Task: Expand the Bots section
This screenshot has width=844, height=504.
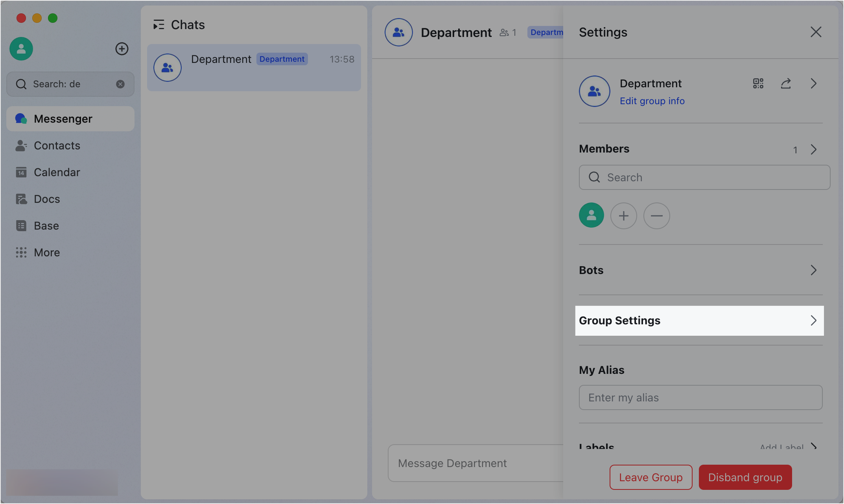Action: (x=813, y=270)
